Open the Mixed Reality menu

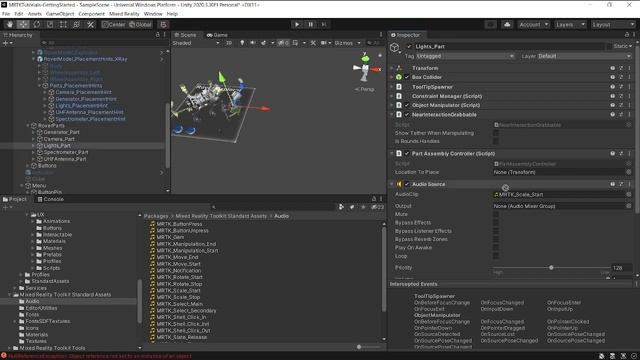click(124, 14)
